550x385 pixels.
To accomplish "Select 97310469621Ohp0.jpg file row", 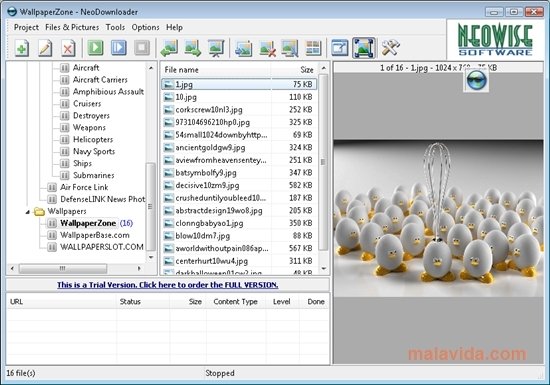I will point(239,122).
